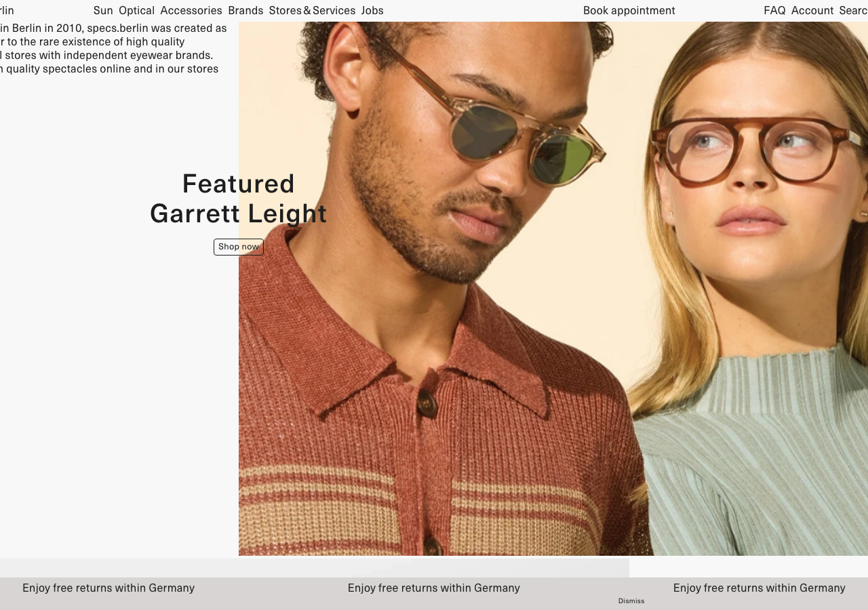Click the Featured Garrett Leight heading
The height and width of the screenshot is (610, 868).
(x=239, y=199)
